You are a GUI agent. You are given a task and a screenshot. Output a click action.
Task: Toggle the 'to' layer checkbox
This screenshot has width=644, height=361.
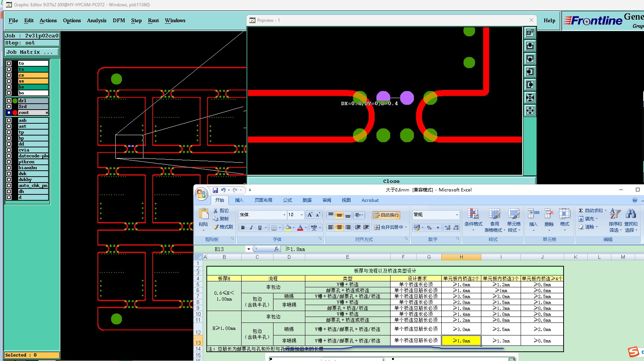(9, 63)
